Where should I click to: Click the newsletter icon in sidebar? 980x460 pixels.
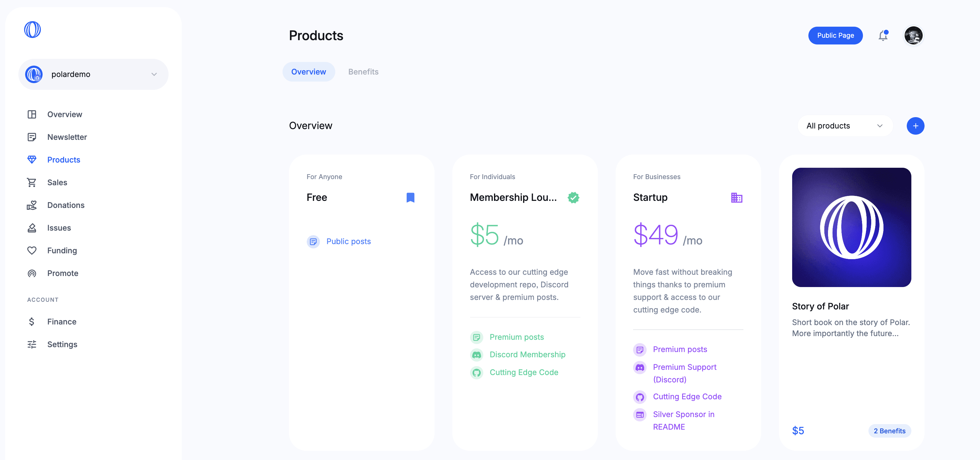pyautogui.click(x=32, y=136)
